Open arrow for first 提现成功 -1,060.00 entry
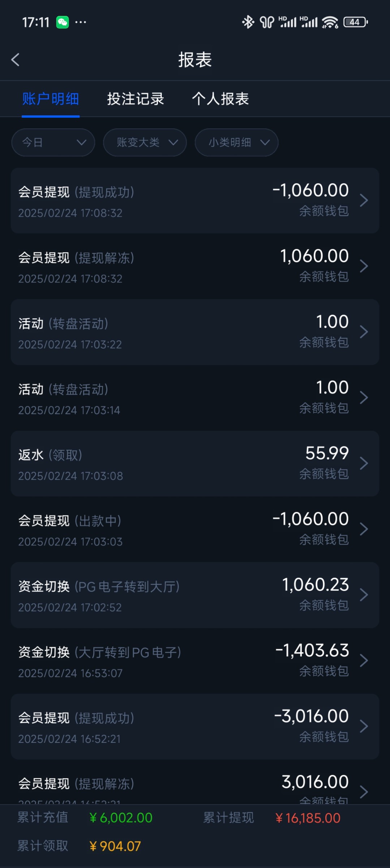This screenshot has width=390, height=868. pos(364,200)
